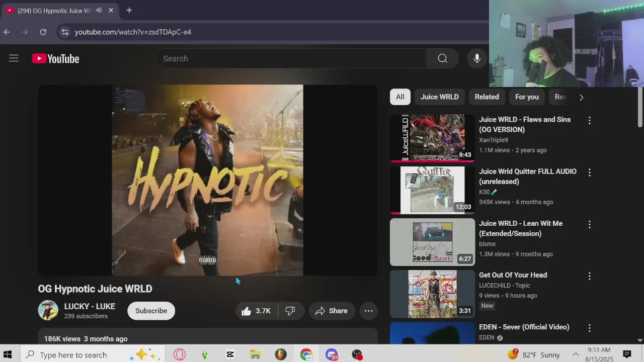Open the YouTube hamburger guide menu
644x362 pixels.
pos(14,58)
